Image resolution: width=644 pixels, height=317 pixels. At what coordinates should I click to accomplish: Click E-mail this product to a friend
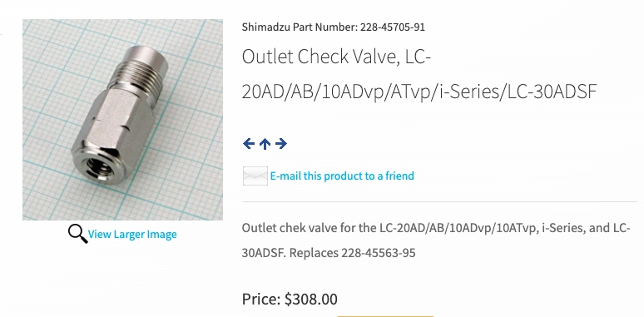[x=342, y=176]
